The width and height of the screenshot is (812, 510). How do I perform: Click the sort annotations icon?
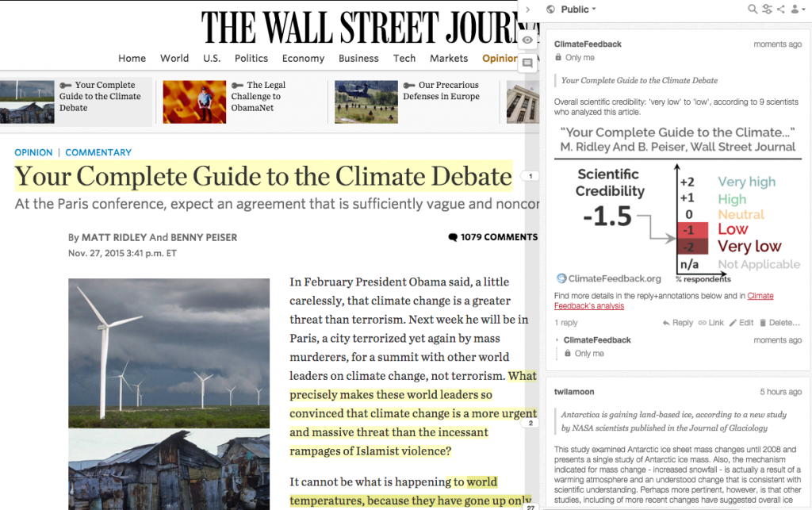coord(767,9)
